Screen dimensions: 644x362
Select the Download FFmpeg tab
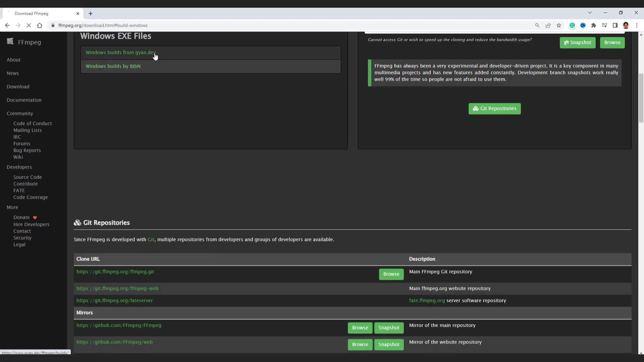coord(40,13)
